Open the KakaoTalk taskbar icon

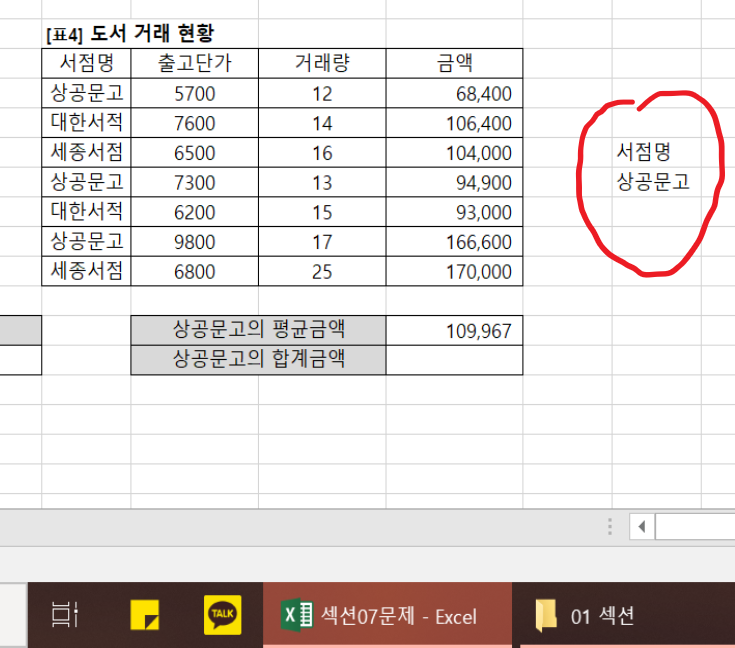coord(221,615)
